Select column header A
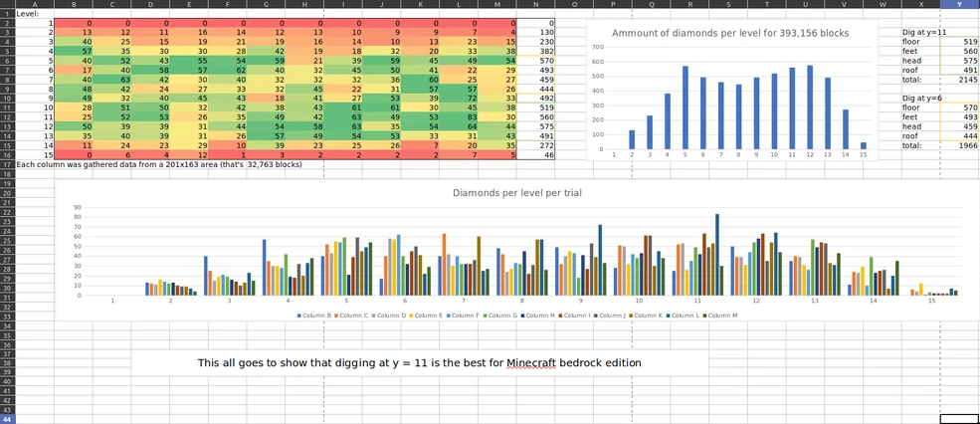980x424 pixels. click(34, 4)
